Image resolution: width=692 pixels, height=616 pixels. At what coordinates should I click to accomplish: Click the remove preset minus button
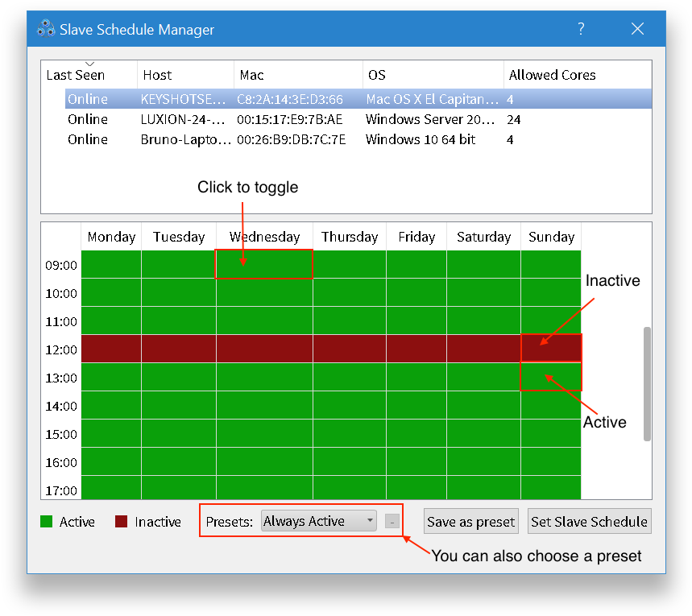pos(392,522)
